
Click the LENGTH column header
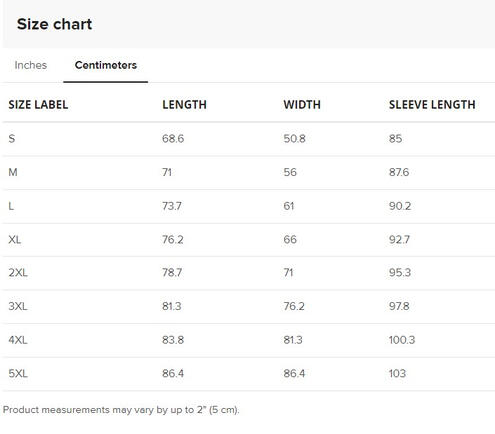click(x=184, y=105)
